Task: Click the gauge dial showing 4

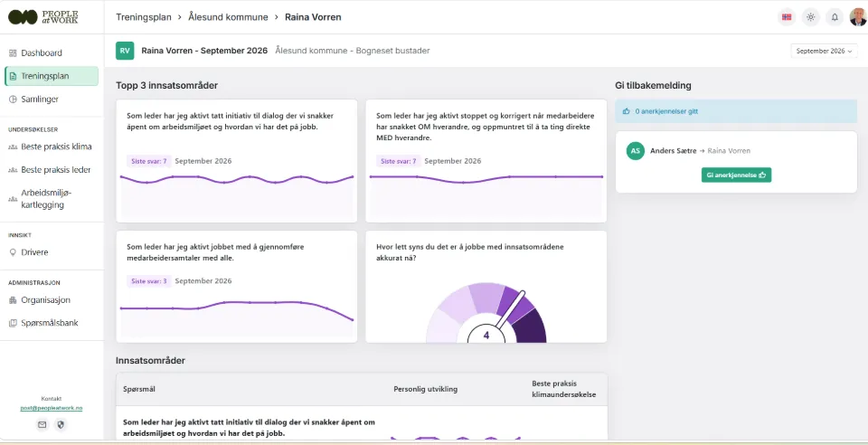Action: (x=486, y=312)
